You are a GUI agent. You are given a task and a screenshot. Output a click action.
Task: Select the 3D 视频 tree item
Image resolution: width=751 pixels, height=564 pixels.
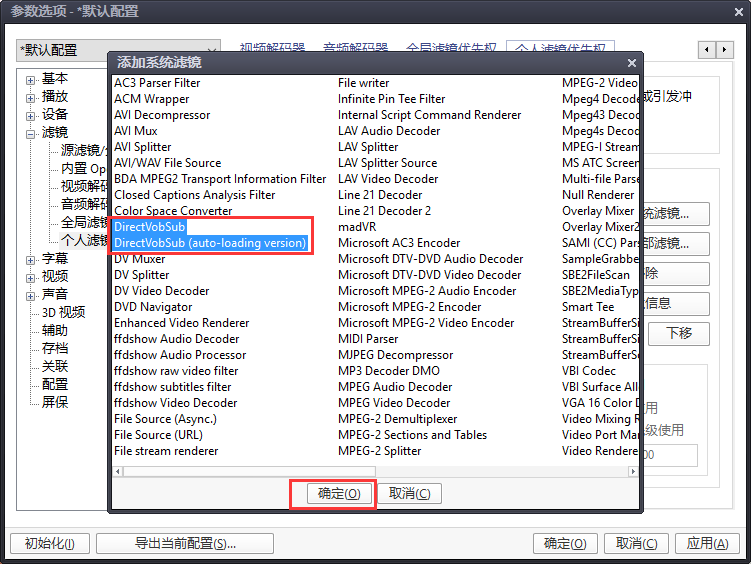(63, 312)
